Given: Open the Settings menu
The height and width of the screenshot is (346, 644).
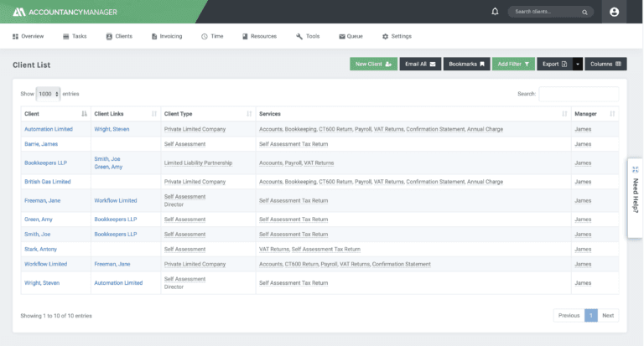Looking at the screenshot, I should point(397,36).
